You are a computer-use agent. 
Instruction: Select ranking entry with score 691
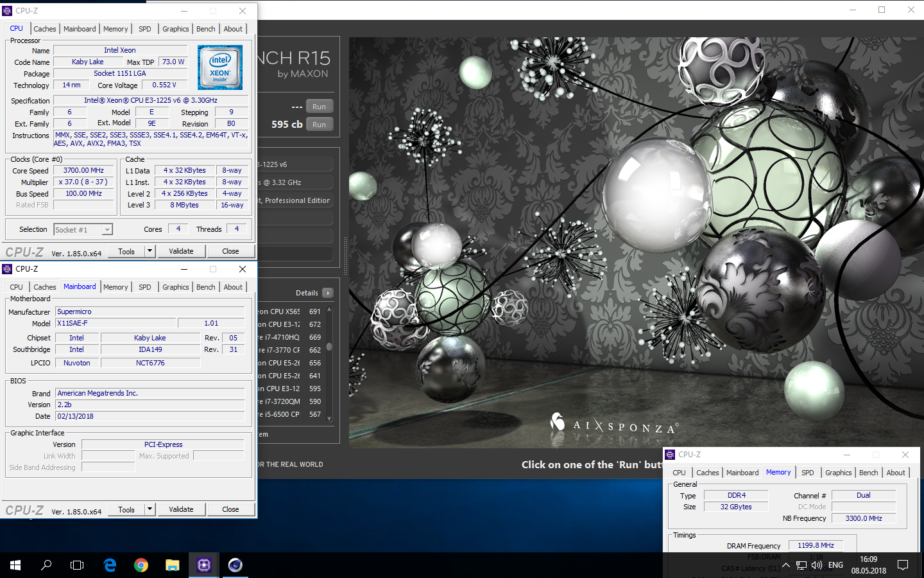(290, 311)
